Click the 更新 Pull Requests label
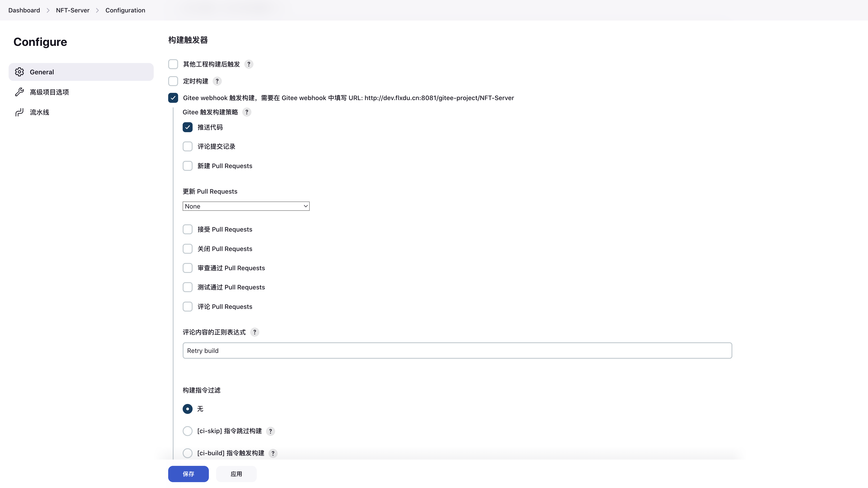This screenshot has height=488, width=868. point(210,192)
